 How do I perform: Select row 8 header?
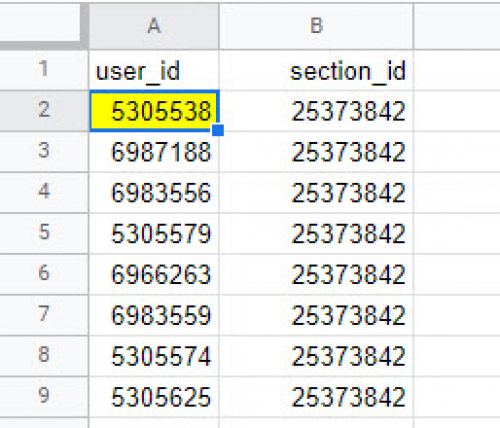pyautogui.click(x=44, y=356)
